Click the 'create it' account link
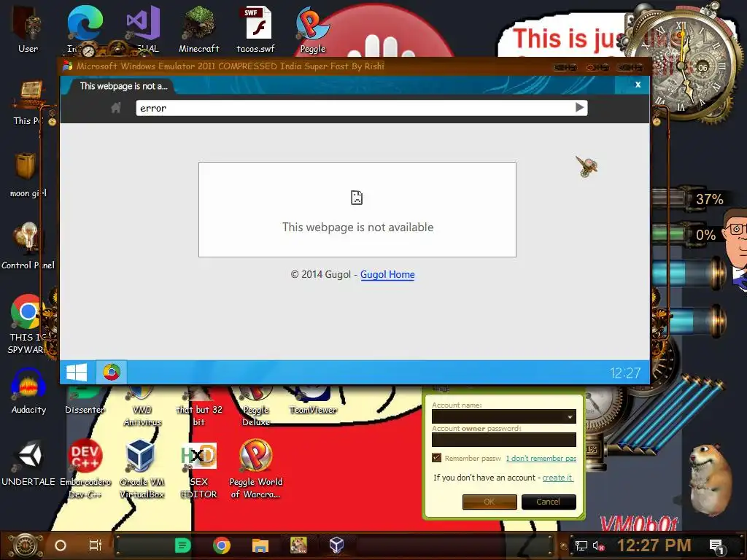The width and height of the screenshot is (747, 560). 557,478
